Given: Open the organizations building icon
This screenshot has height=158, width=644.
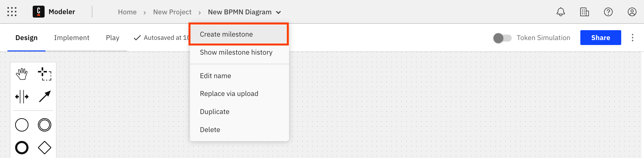Looking at the screenshot, I should 585,12.
